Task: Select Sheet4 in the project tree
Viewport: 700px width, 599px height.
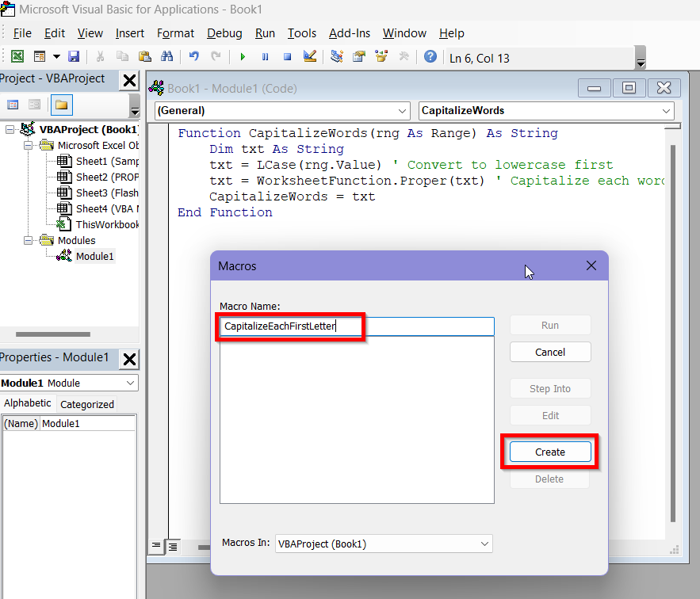Action: (x=98, y=209)
